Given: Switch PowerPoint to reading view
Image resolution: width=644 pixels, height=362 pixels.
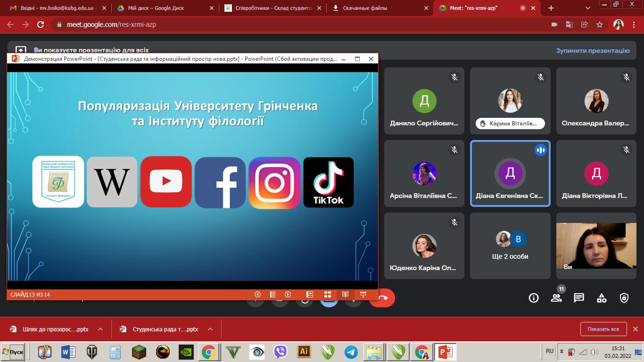Looking at the screenshot, I should point(345,295).
